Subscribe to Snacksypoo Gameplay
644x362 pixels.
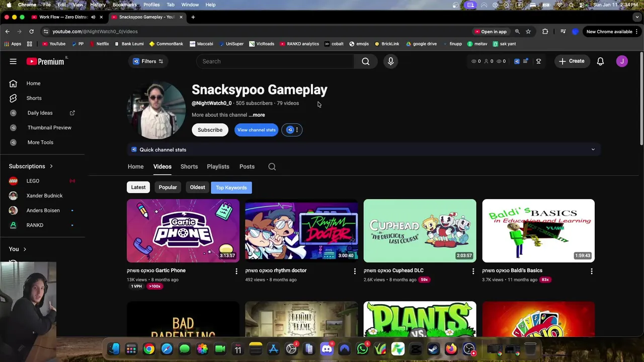point(210,130)
